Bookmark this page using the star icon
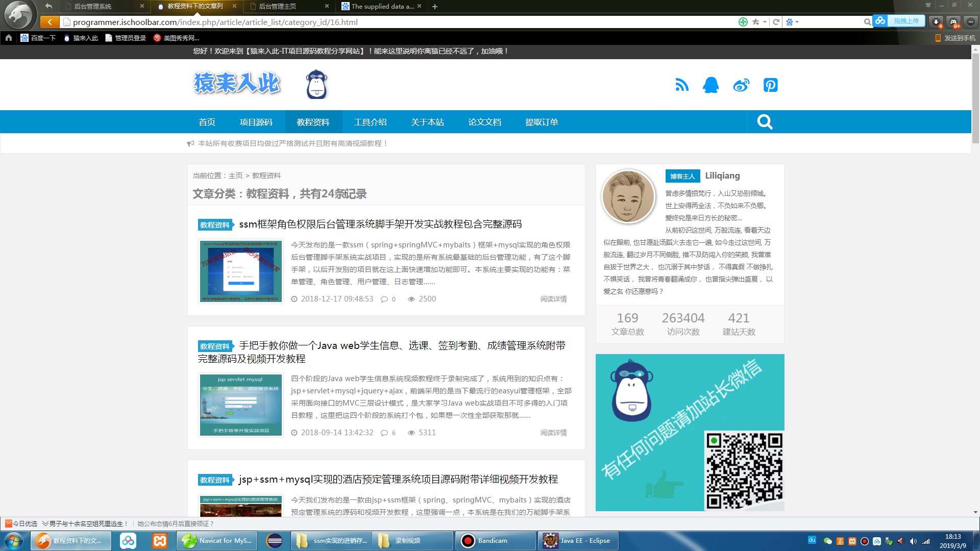980x551 pixels. (x=755, y=22)
